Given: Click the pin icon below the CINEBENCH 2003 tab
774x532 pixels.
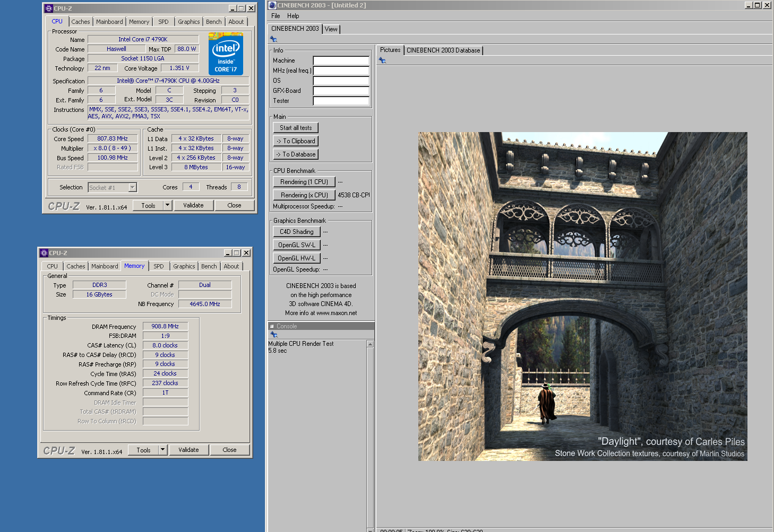Looking at the screenshot, I should tap(274, 39).
